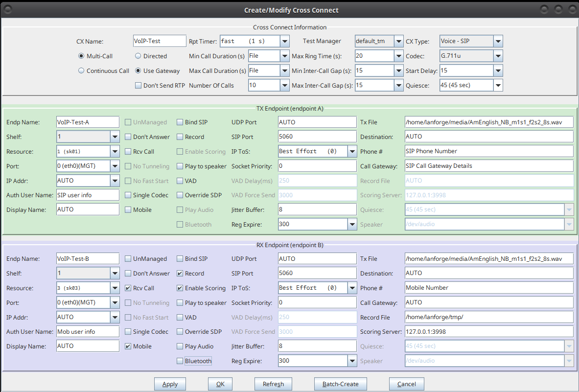Expand TX Endpoint IP ToS dropdown
The width and height of the screenshot is (579, 392).
tap(352, 152)
